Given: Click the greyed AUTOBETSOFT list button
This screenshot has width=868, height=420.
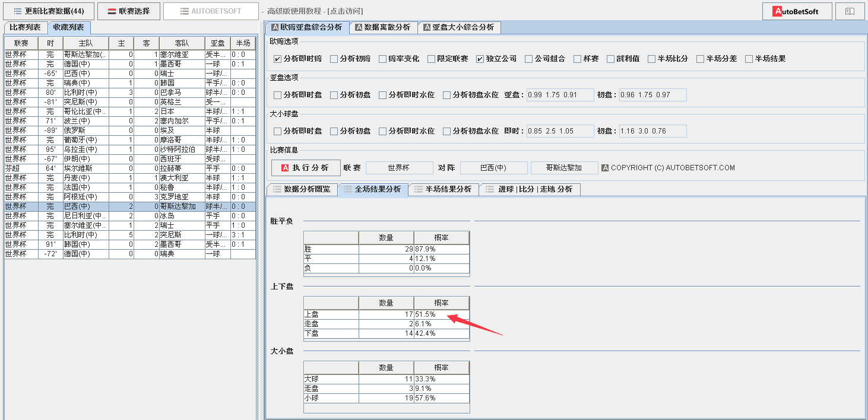Looking at the screenshot, I should tap(211, 11).
